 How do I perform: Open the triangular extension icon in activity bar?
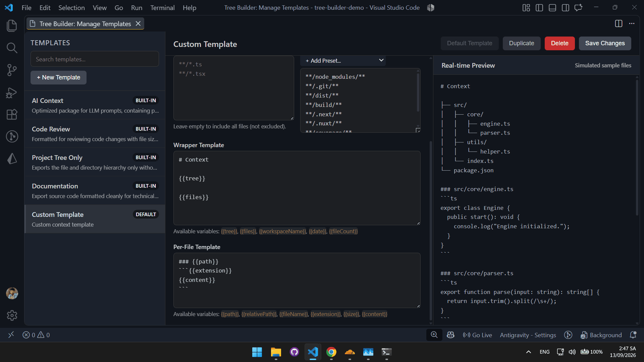pyautogui.click(x=12, y=159)
